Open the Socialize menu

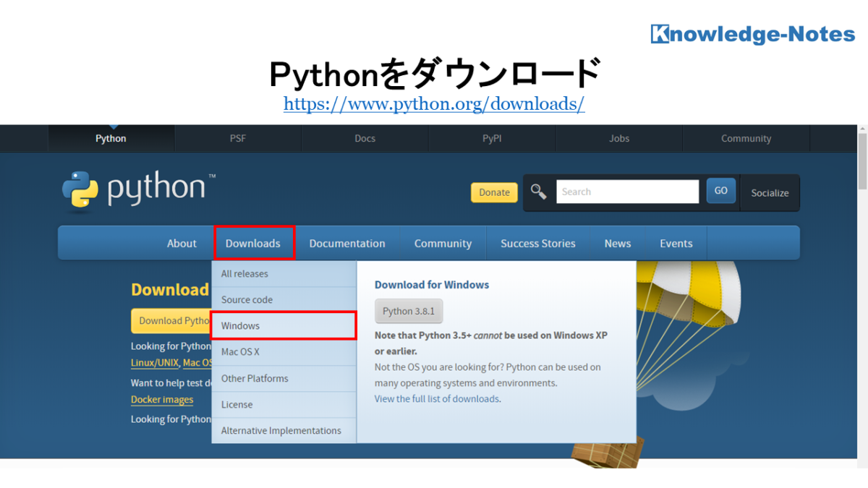(770, 193)
